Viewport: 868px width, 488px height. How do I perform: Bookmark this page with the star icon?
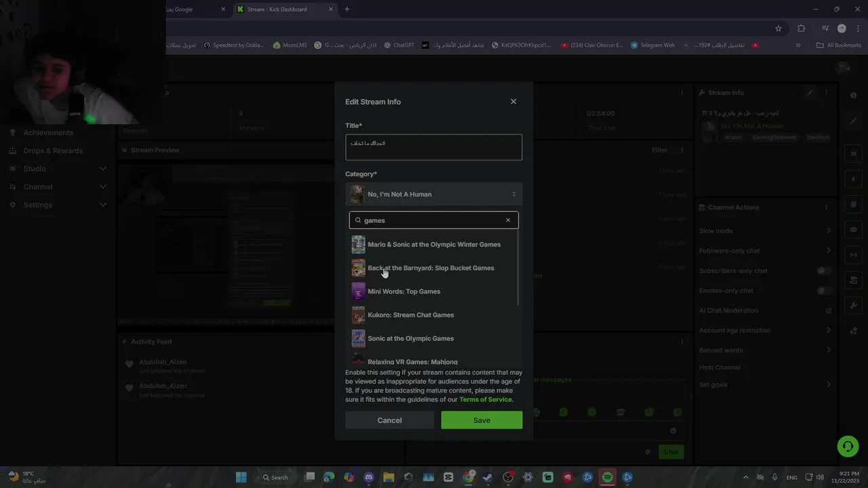click(x=778, y=28)
